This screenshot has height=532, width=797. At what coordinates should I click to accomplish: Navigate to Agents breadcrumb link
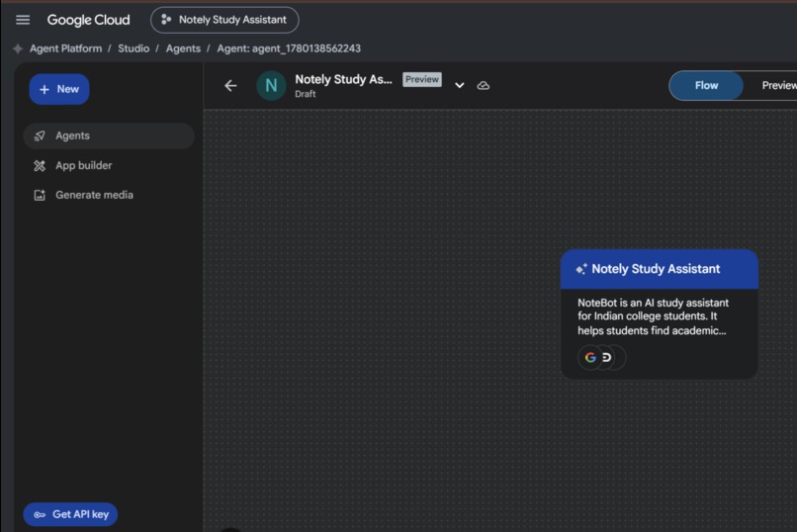[x=183, y=48]
